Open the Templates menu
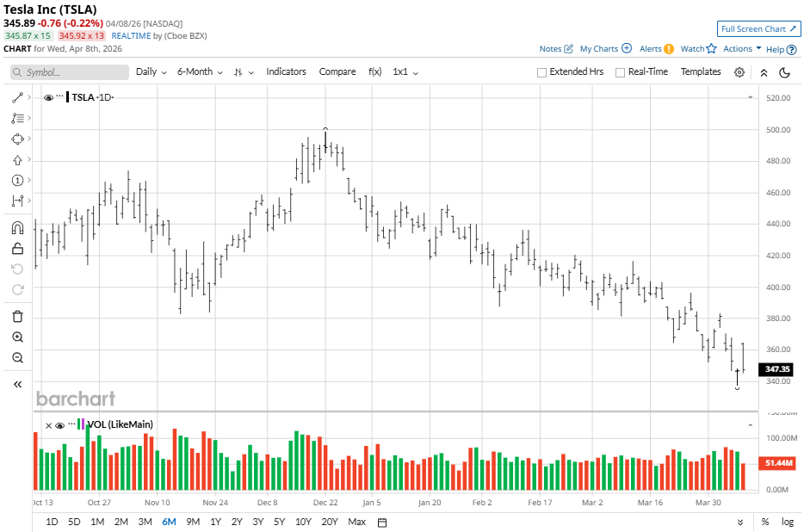804x532 pixels. coord(701,71)
